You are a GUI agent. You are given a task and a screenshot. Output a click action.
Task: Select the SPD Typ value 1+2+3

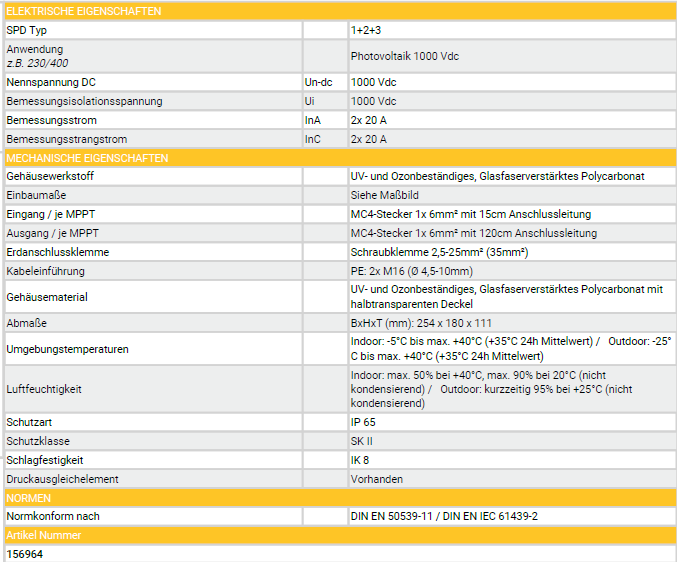click(x=366, y=30)
